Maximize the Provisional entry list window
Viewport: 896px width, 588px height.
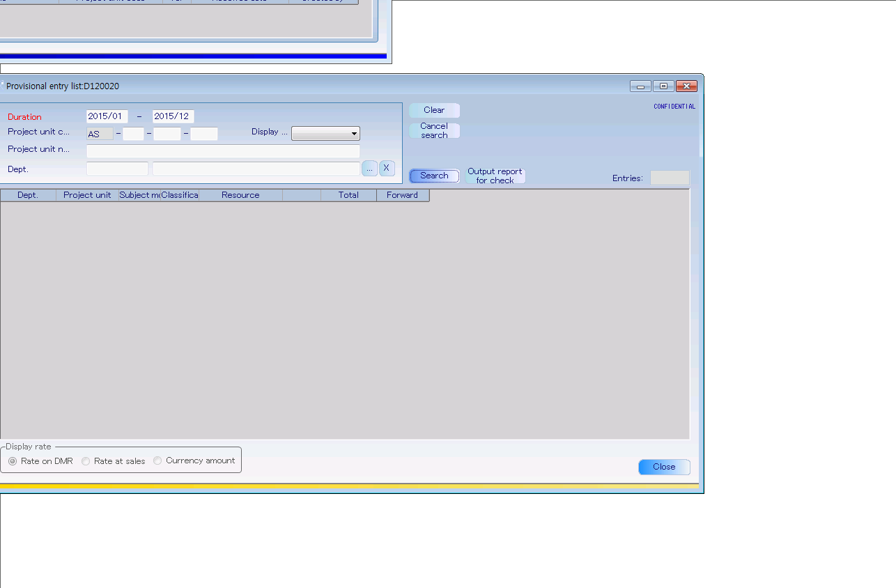pos(663,86)
